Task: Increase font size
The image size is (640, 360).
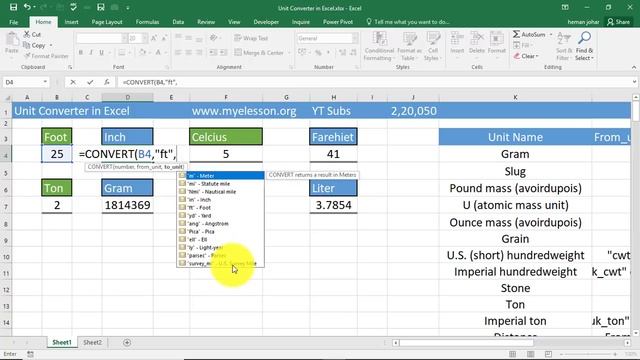Action: click(x=154, y=38)
